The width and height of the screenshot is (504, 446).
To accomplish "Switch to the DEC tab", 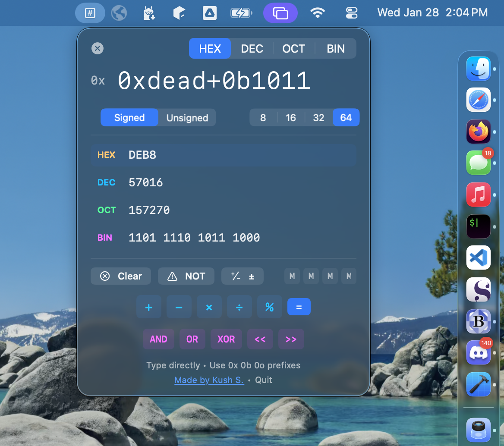I will click(252, 48).
